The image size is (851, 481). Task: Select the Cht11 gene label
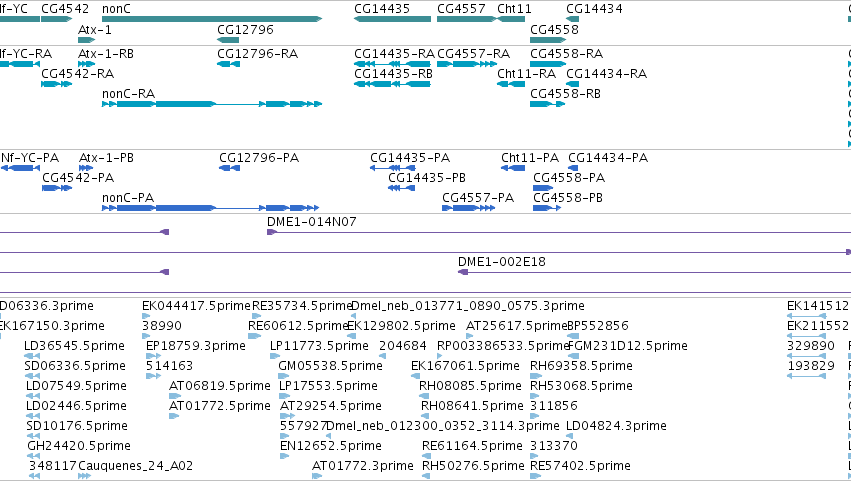tap(515, 9)
